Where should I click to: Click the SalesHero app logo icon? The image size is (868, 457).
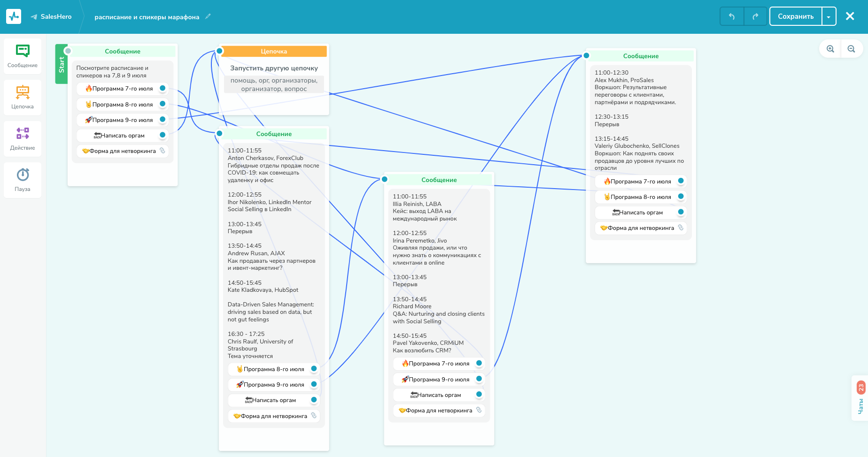14,16
